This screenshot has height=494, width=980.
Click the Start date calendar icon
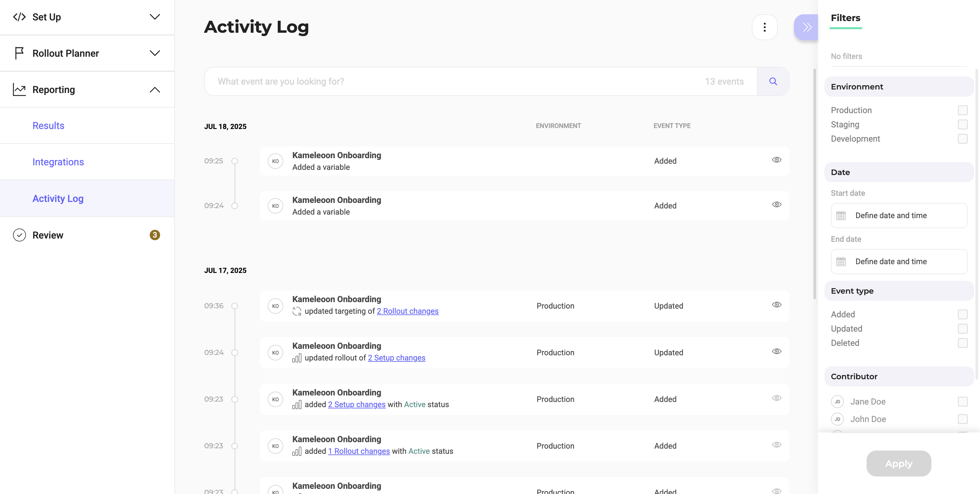[841, 216]
